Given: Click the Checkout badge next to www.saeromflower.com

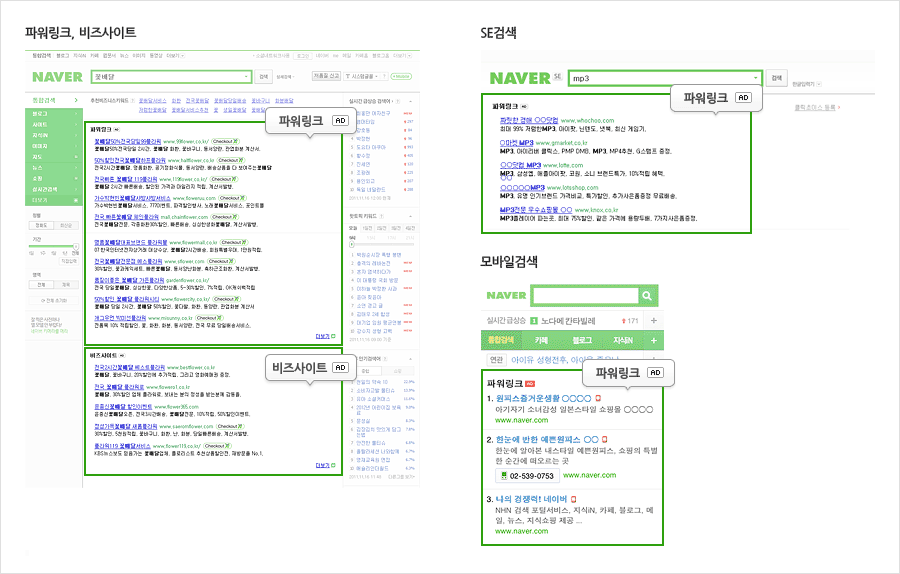Looking at the screenshot, I should [x=230, y=426].
